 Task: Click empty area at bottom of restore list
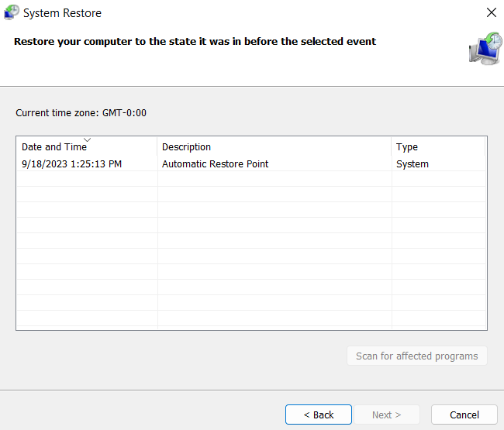pyautogui.click(x=251, y=319)
